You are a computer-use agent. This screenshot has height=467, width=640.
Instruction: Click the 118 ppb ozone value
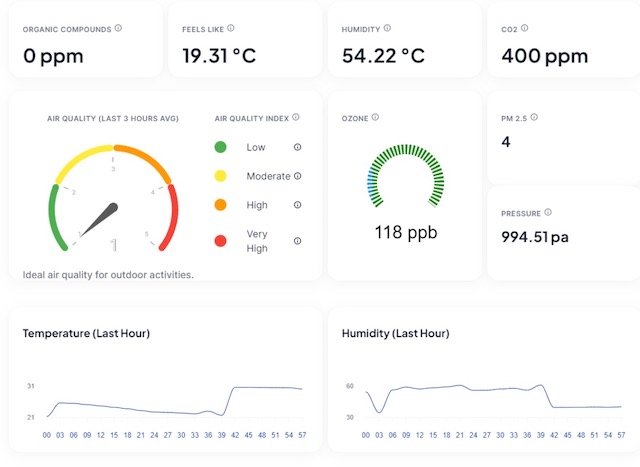tap(405, 233)
